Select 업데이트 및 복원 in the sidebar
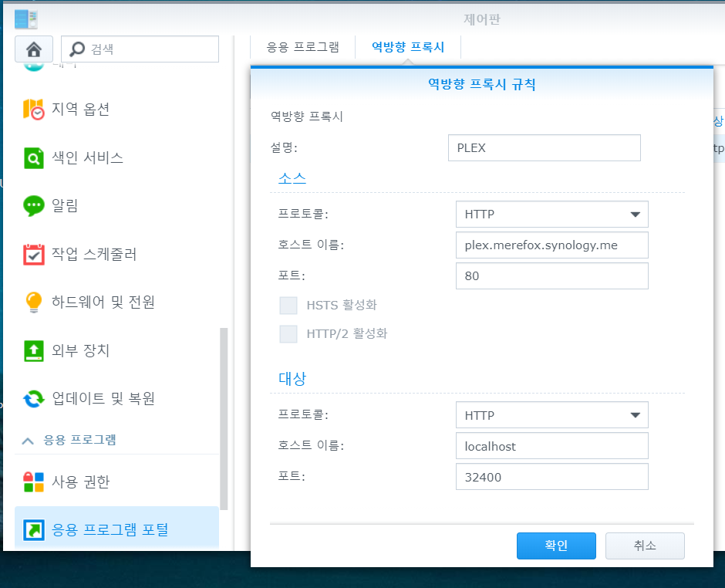 coord(116,399)
